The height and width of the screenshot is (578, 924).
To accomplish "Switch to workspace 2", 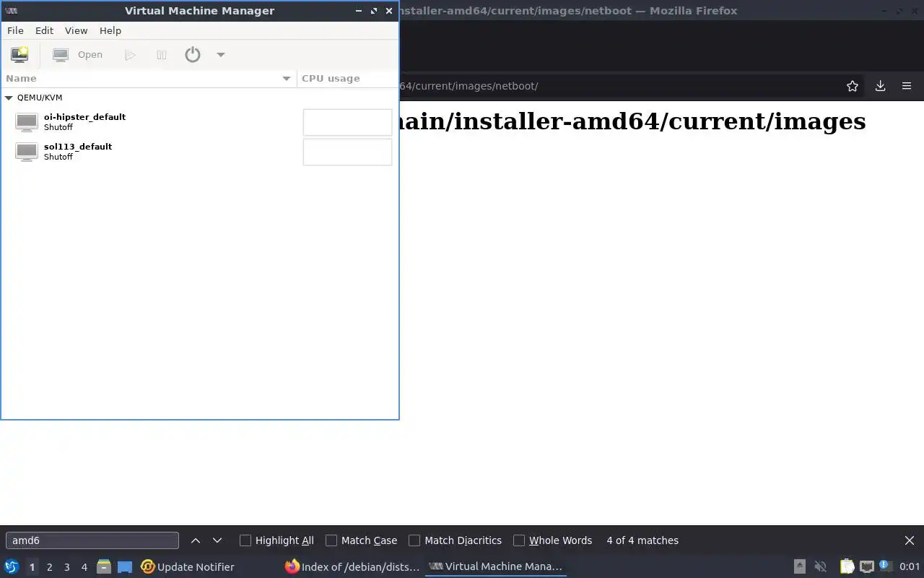I will point(49,567).
